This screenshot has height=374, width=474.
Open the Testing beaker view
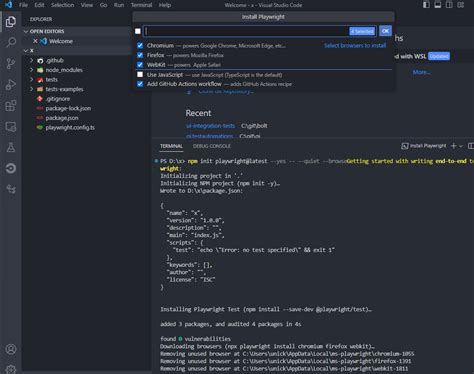pyautogui.click(x=11, y=148)
